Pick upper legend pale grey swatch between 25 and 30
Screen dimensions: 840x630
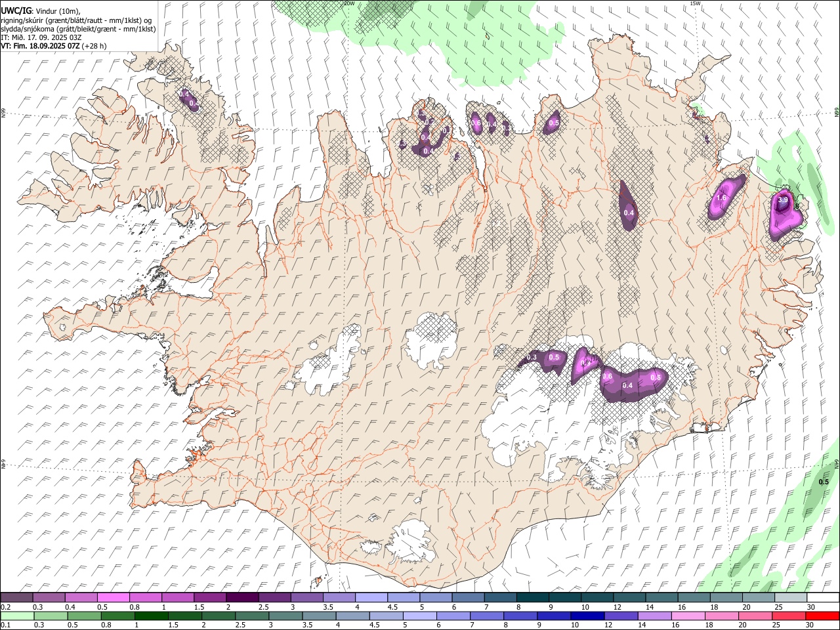tap(791, 597)
